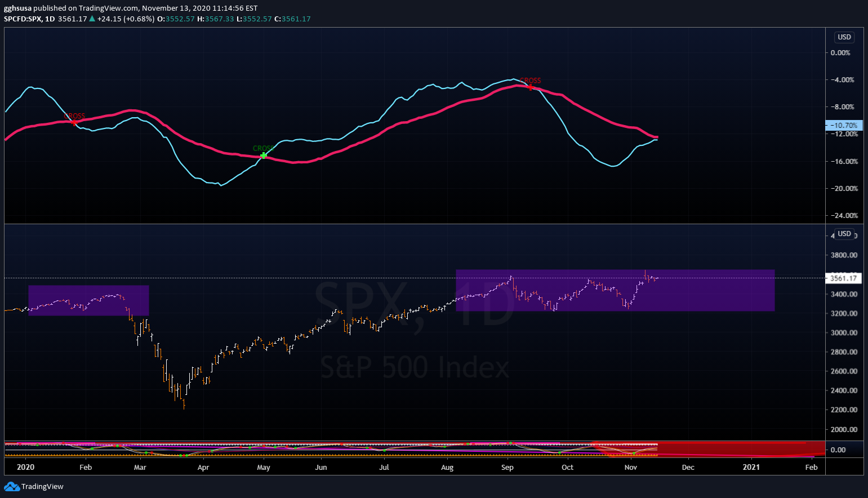
Task: Click the C:3561.17 close value
Action: pos(292,19)
